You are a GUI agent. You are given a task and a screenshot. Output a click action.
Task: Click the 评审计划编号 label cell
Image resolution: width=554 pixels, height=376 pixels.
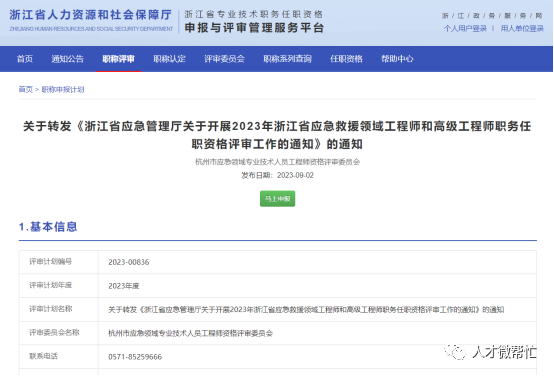(59, 262)
